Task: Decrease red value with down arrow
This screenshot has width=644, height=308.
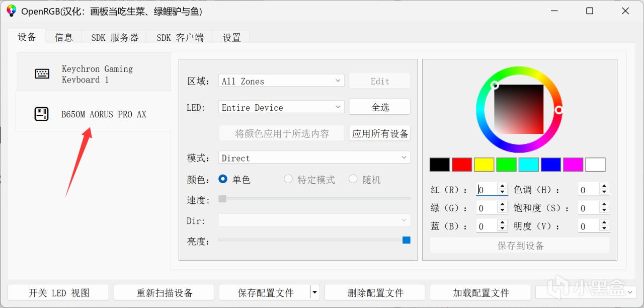Action: tap(503, 193)
